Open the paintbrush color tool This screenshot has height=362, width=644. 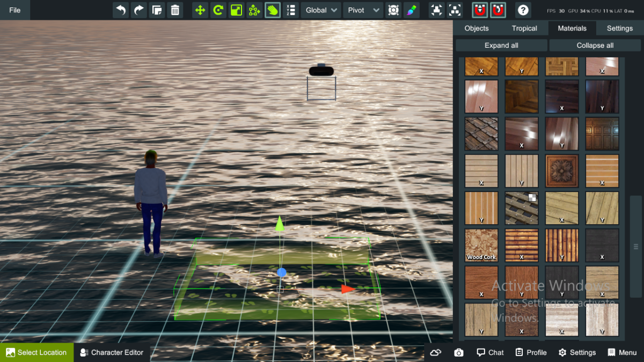[411, 10]
